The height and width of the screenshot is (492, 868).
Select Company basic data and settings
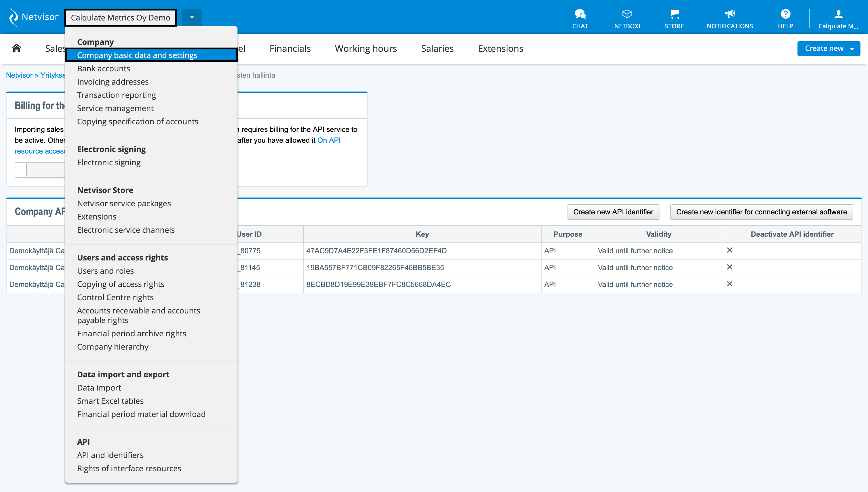(137, 55)
